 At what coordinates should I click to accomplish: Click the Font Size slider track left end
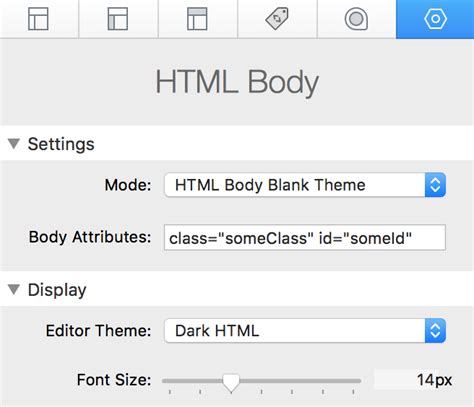point(166,380)
